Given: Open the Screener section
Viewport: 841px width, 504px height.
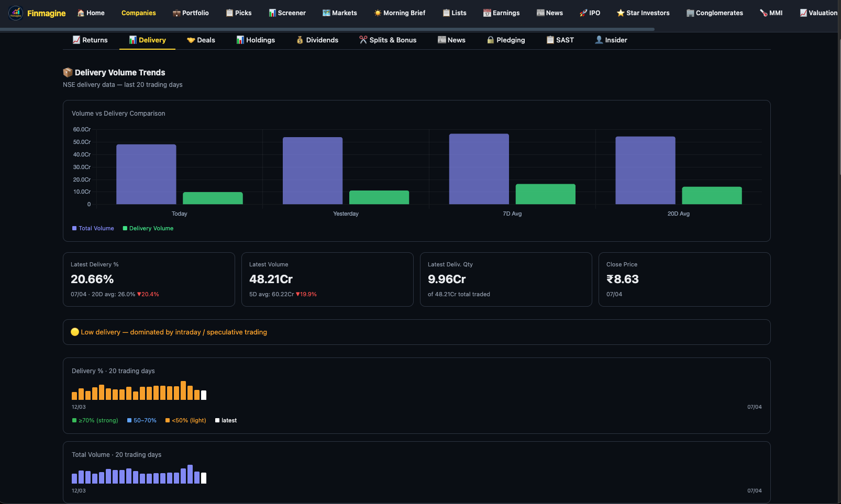Looking at the screenshot, I should tap(287, 13).
